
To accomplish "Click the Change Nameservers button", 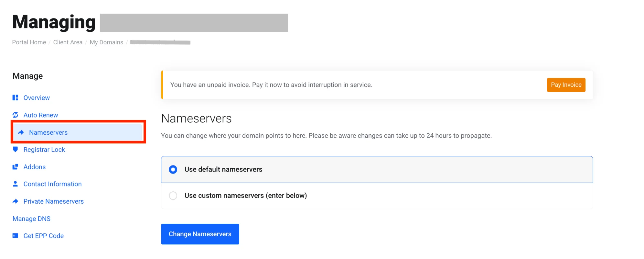I will click(200, 234).
